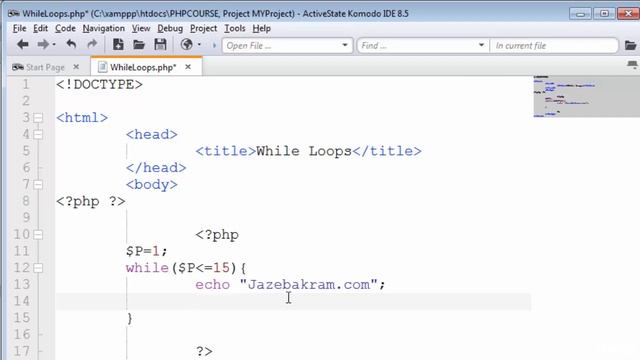
Task: Click the Open File input field
Action: (x=282, y=45)
